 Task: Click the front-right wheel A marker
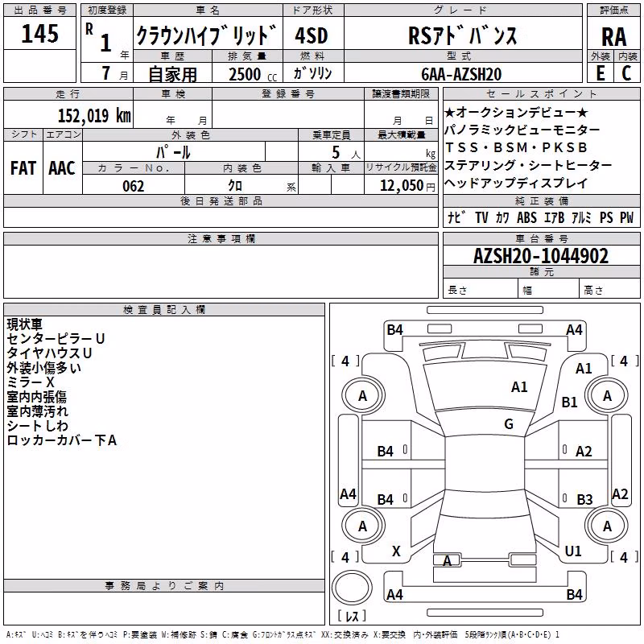(607, 396)
